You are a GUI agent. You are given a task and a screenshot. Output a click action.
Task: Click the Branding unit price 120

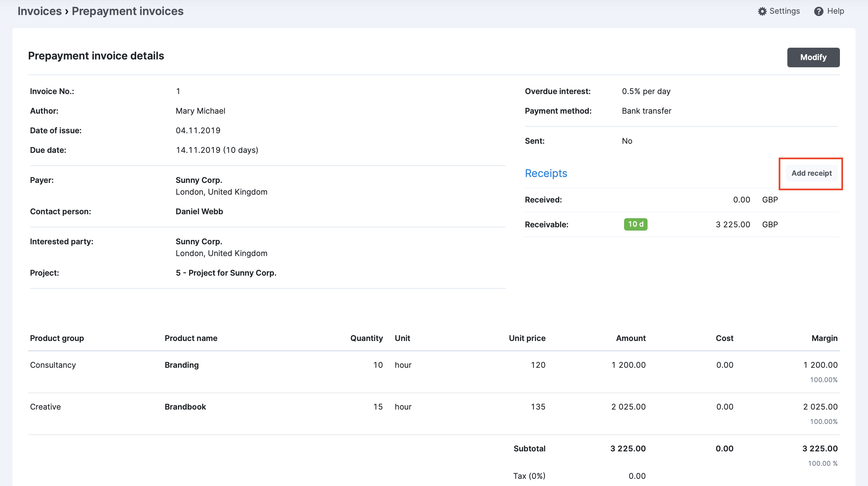(x=538, y=365)
